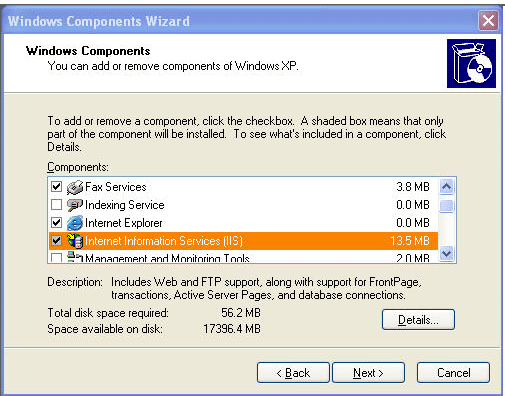Click the Internet Information Services icon
Screen dimensions: 505x396
click(75, 241)
